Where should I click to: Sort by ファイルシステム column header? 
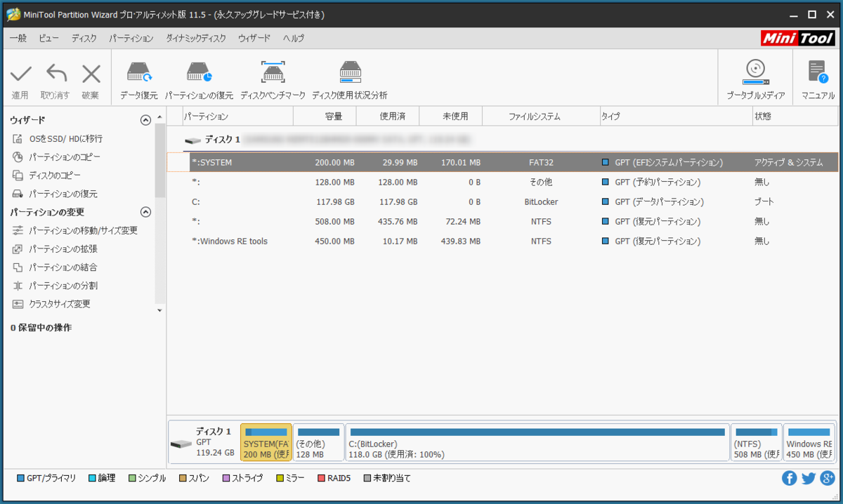pos(541,117)
